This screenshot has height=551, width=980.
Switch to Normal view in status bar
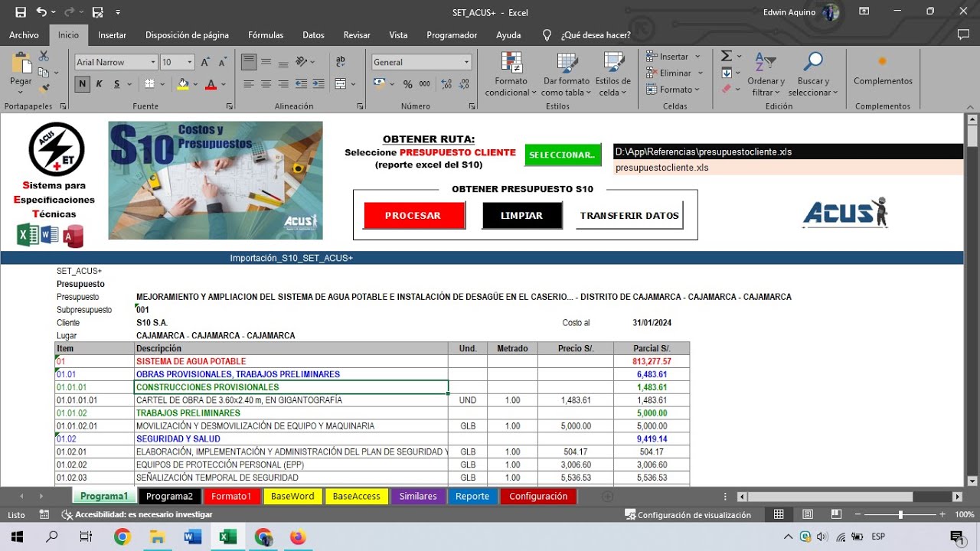tap(779, 515)
